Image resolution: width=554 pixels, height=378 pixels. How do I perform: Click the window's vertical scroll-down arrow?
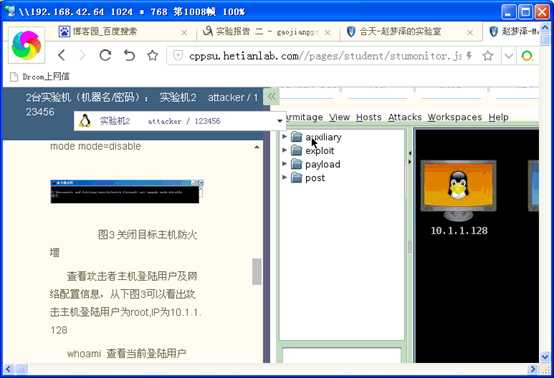click(x=545, y=358)
